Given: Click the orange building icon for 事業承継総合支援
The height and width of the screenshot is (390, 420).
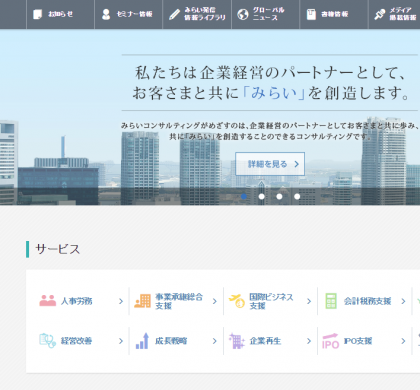Looking at the screenshot, I should (142, 301).
